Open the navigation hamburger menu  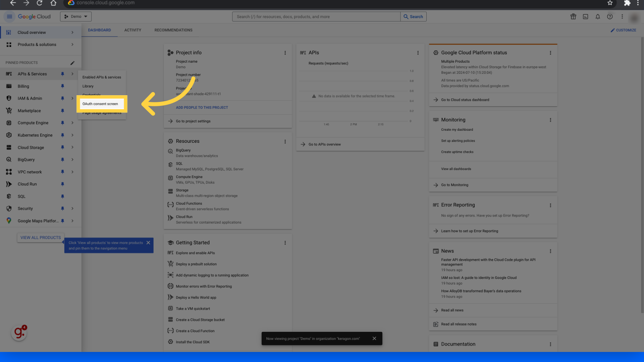point(9,16)
